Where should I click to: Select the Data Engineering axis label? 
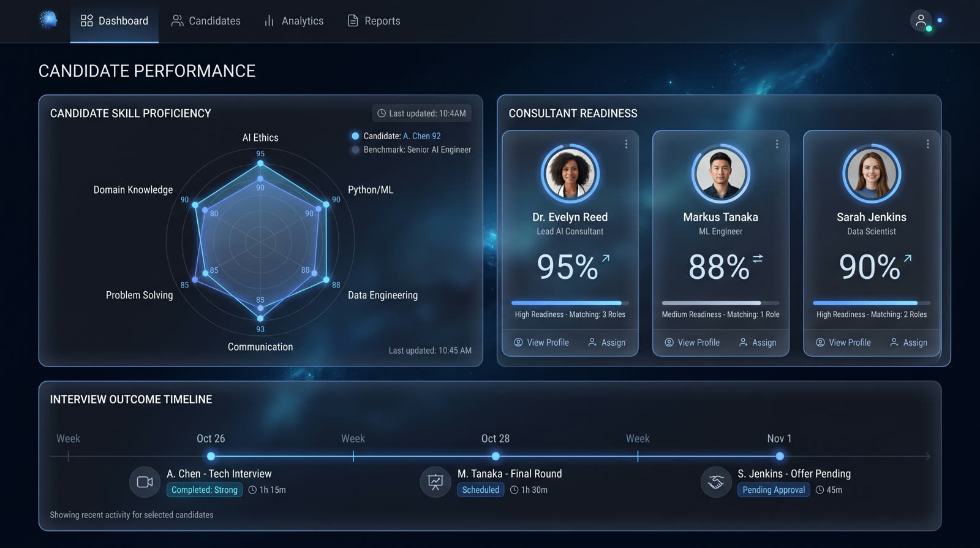pos(383,295)
